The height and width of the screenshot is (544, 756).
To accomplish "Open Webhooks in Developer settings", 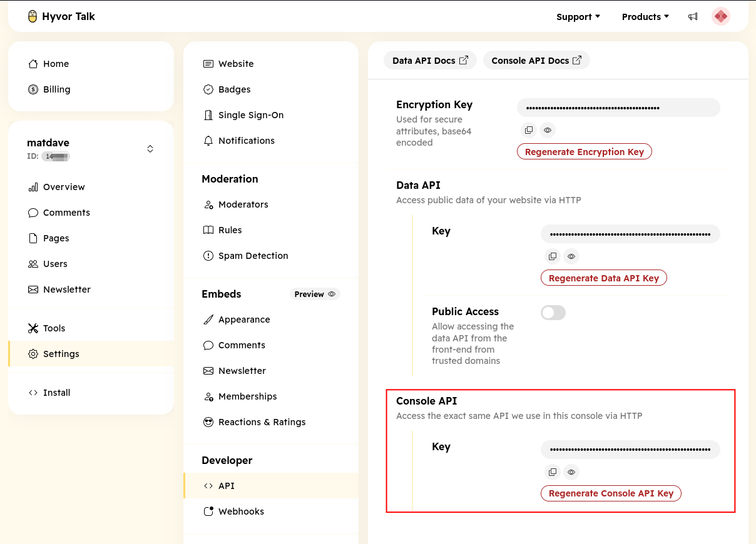I will pos(241,511).
